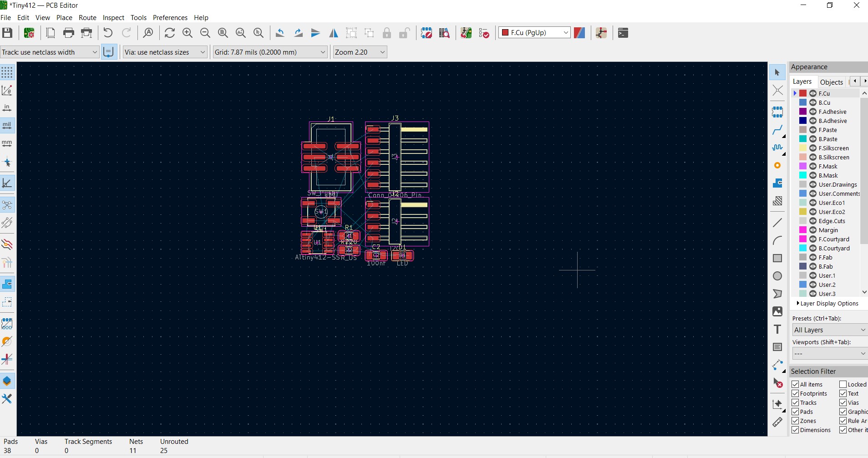
Task: Zoom out on the board
Action: pos(205,33)
